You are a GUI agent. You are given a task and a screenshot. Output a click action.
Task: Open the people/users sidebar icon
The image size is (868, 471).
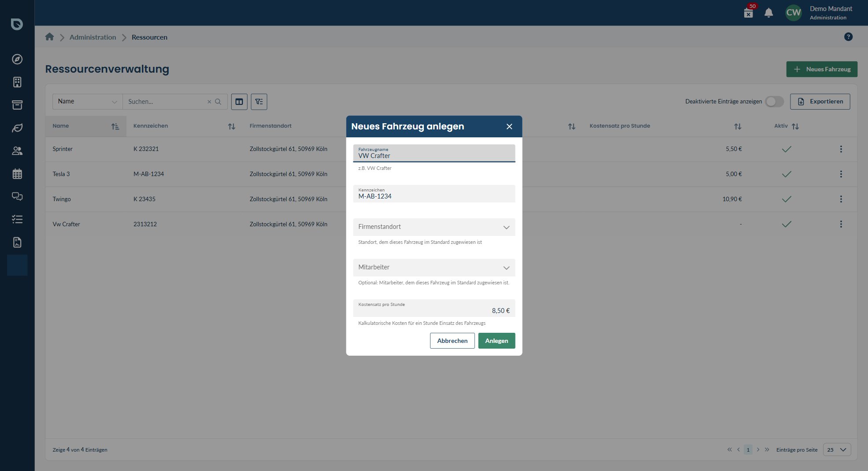(17, 151)
